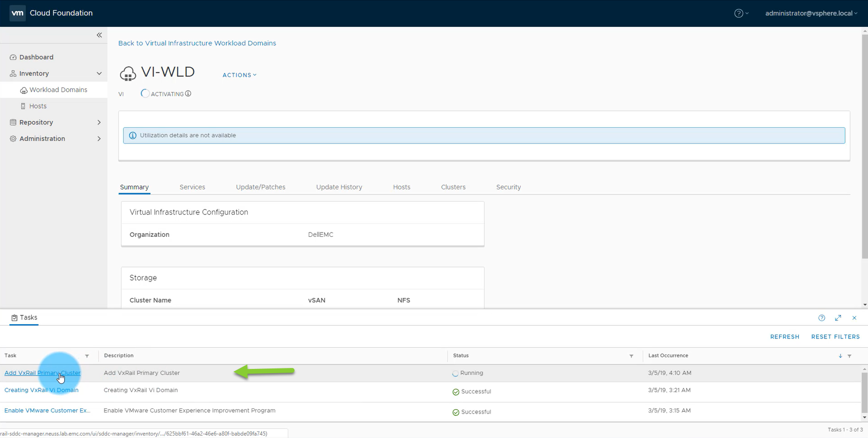Open the ACTIONS dropdown menu
Screen dimensions: 868x438
click(239, 75)
